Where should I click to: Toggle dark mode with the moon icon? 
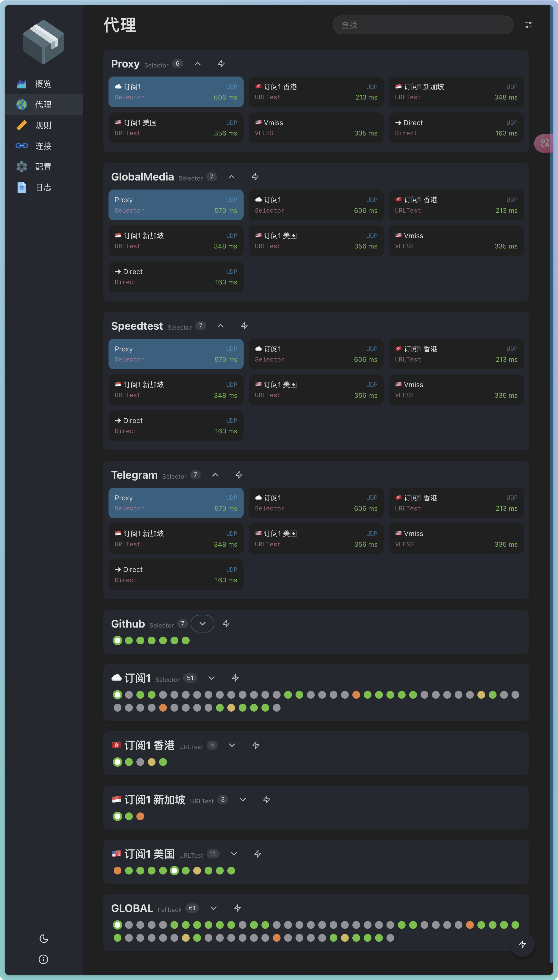43,938
